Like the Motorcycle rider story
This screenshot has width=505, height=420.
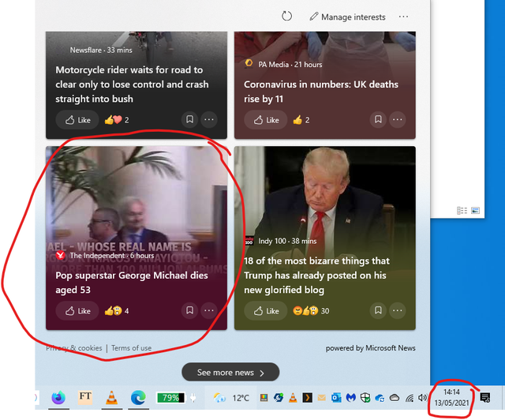(77, 120)
